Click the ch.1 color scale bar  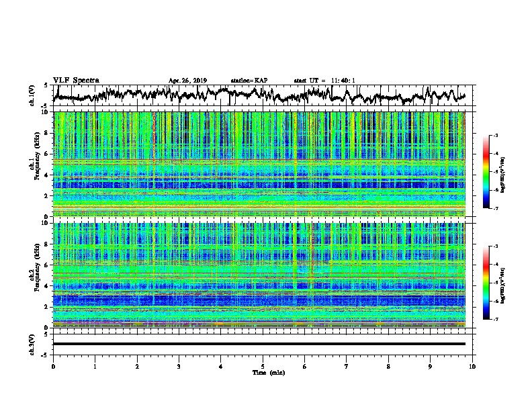point(486,172)
